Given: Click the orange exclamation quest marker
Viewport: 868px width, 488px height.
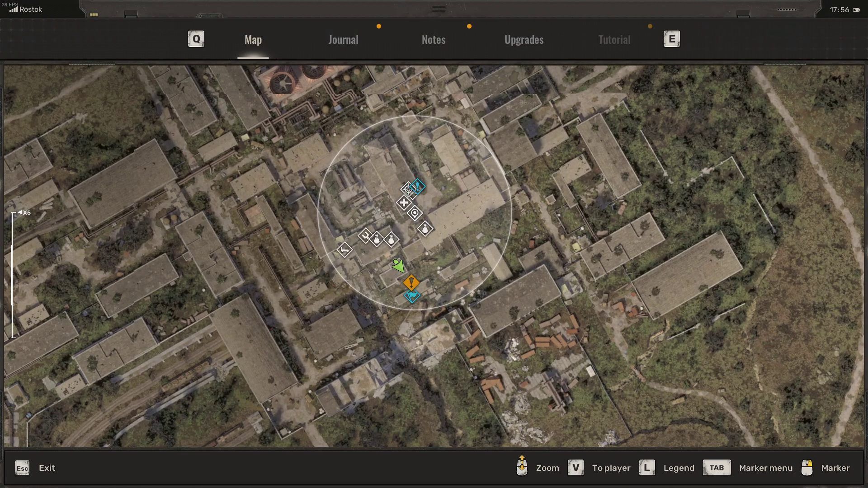Looking at the screenshot, I should 411,283.
